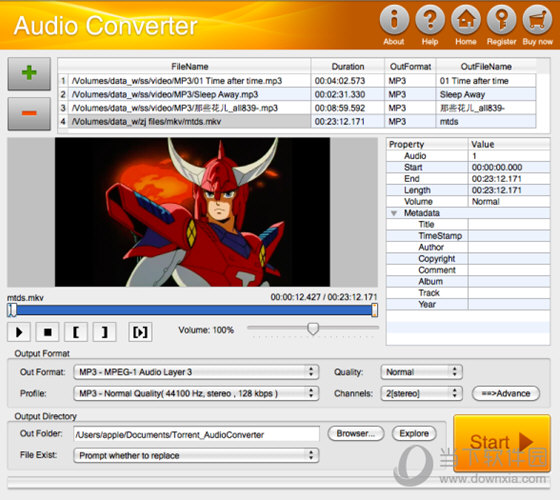Open the About info icon
This screenshot has width=560, height=500.
click(394, 19)
